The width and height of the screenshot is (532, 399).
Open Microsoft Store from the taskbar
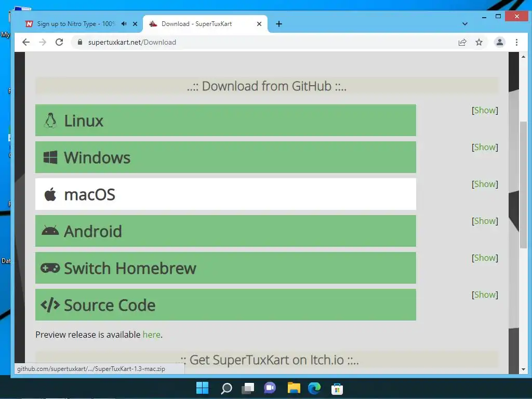[x=337, y=389]
